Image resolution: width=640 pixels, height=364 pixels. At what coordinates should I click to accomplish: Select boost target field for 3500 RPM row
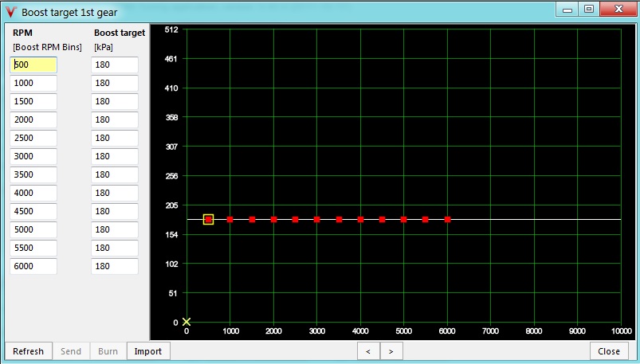[x=115, y=174]
